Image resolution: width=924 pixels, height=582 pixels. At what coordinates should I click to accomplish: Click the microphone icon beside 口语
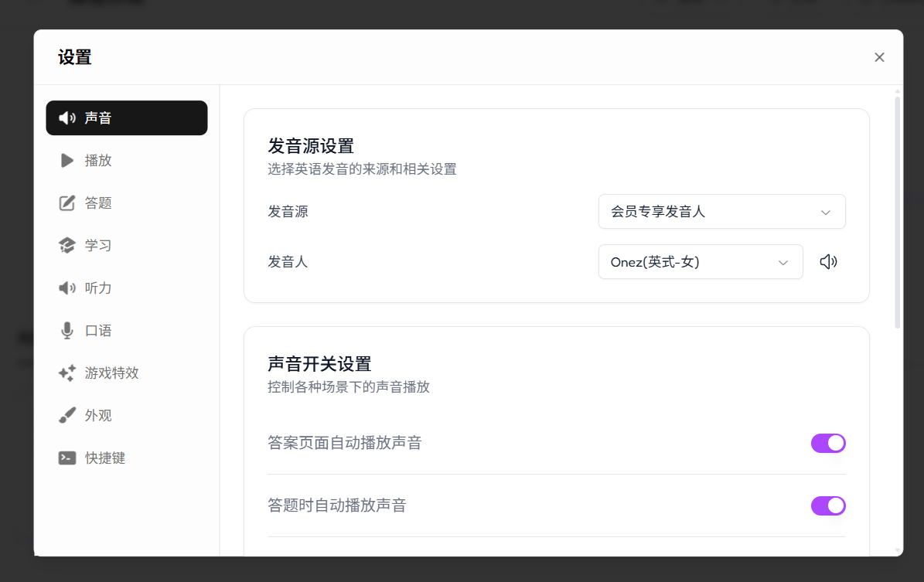67,331
